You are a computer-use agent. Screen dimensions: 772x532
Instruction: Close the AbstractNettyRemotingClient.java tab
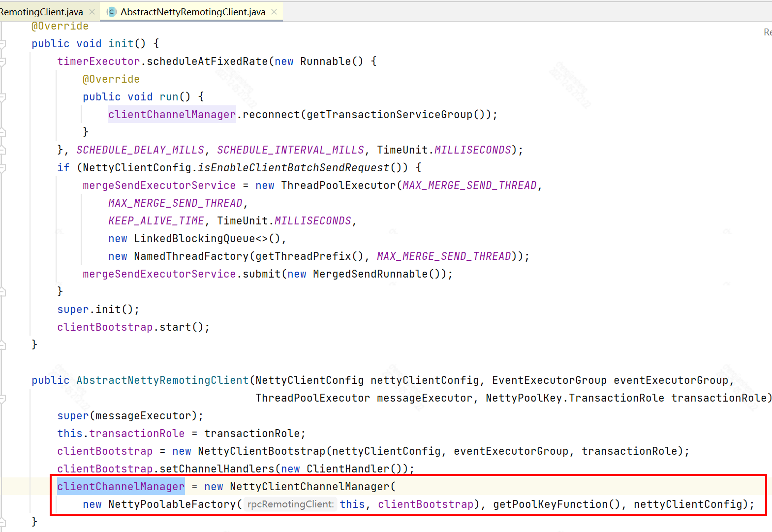pos(274,12)
